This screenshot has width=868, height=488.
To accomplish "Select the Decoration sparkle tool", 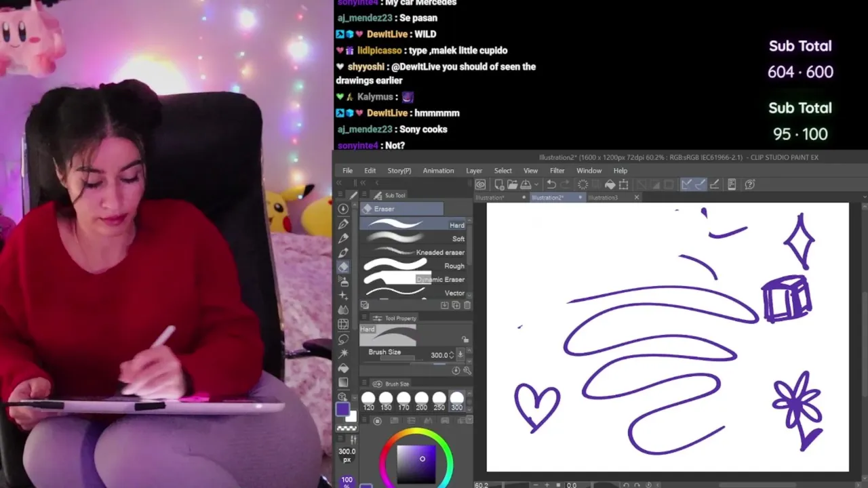I will coord(343,296).
